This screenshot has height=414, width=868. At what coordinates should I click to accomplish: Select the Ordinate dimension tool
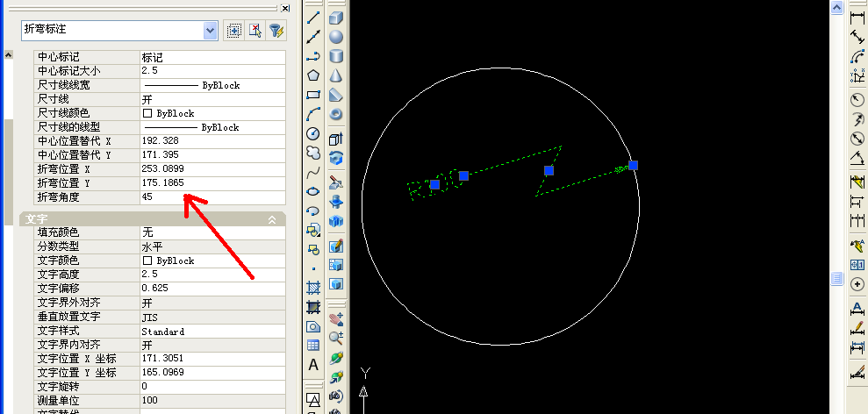(857, 75)
